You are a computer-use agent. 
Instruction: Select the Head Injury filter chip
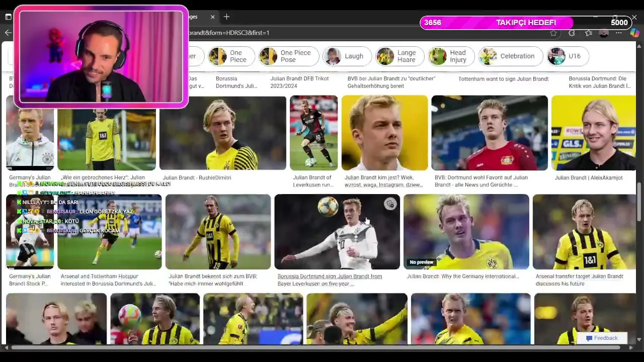coord(451,56)
